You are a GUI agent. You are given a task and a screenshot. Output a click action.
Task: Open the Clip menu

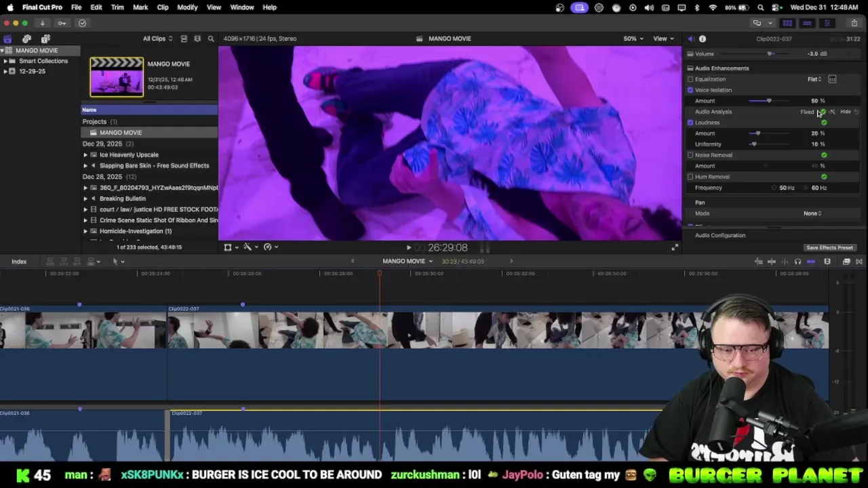point(163,7)
